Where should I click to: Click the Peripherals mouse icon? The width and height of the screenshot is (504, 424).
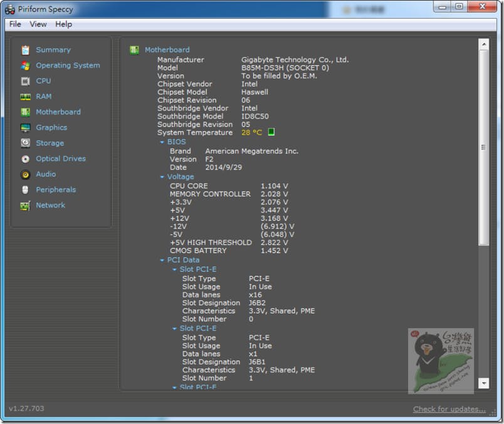point(26,190)
